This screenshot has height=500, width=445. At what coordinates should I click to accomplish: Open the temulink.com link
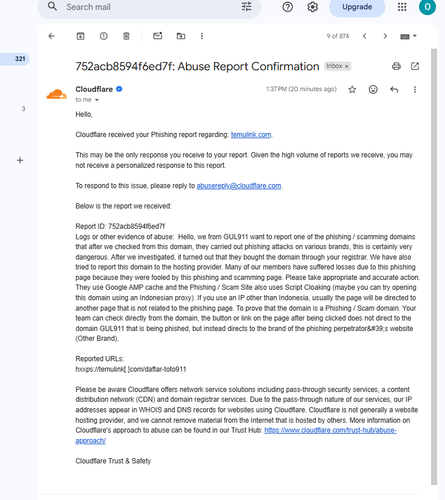pyautogui.click(x=251, y=135)
